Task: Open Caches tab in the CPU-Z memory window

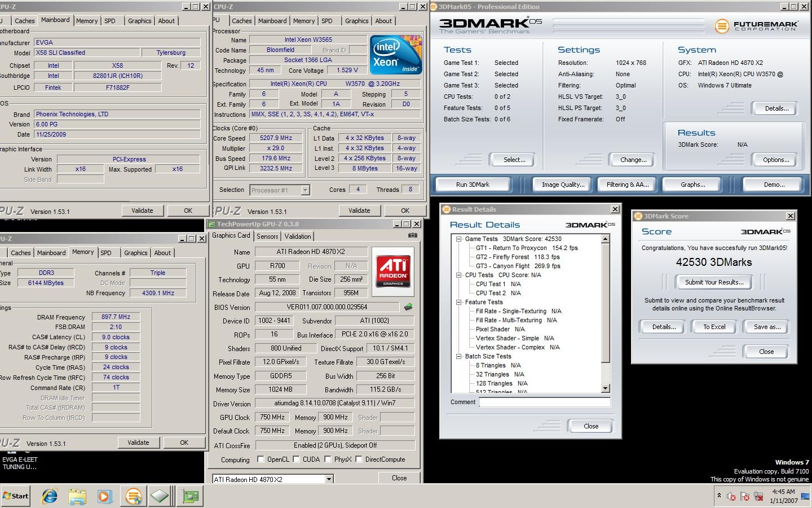Action: coord(21,253)
